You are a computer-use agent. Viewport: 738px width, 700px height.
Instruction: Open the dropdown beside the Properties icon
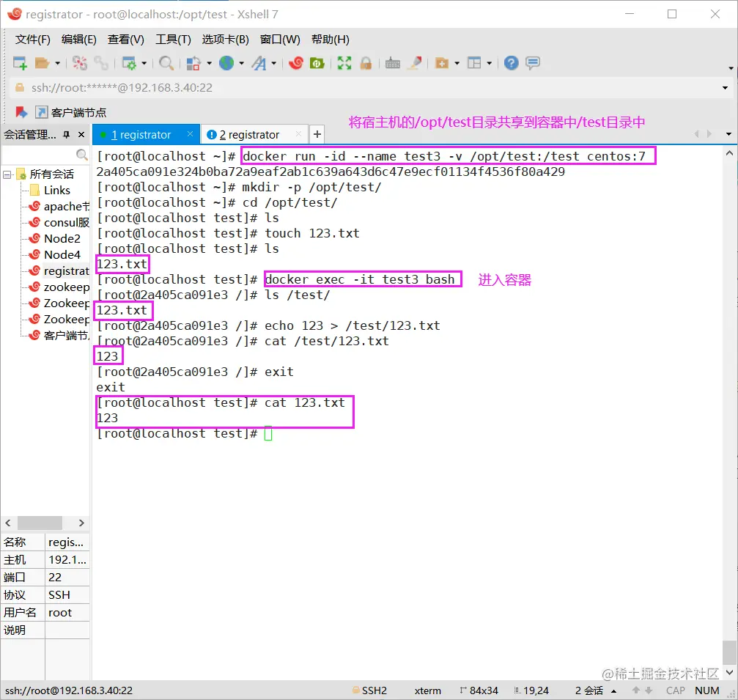point(144,62)
